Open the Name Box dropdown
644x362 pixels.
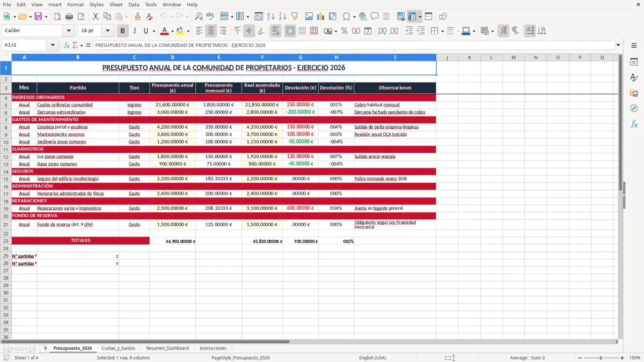coord(53,46)
